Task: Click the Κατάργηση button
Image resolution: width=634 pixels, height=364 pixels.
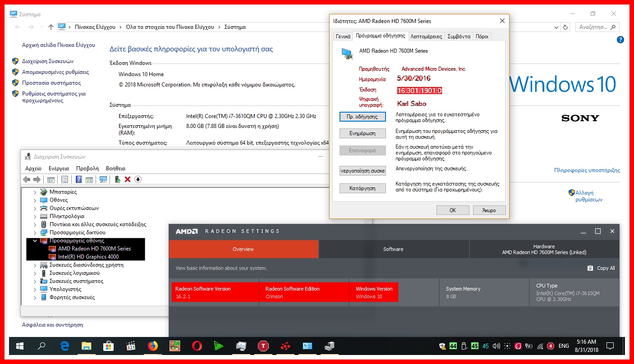Action: [363, 188]
